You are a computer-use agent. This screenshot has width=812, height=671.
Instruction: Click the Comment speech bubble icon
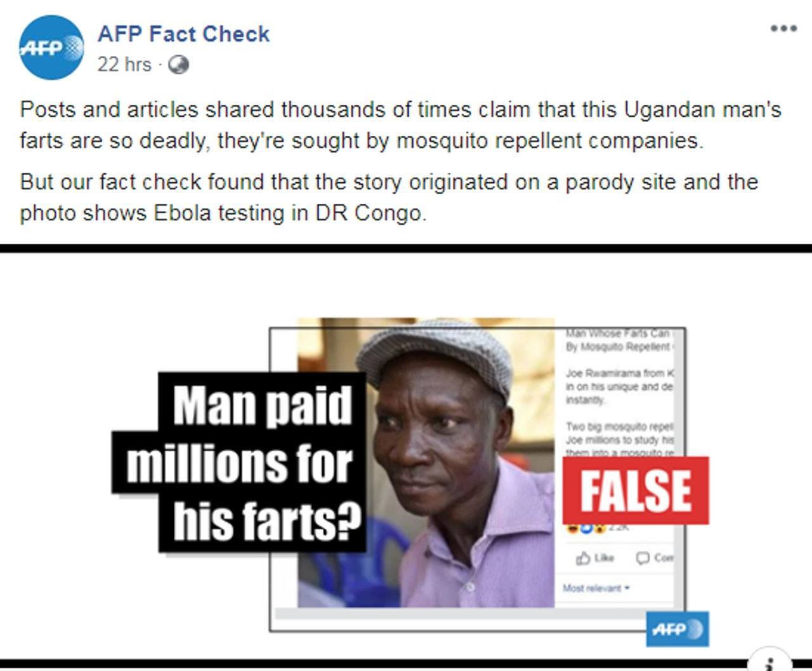643,558
